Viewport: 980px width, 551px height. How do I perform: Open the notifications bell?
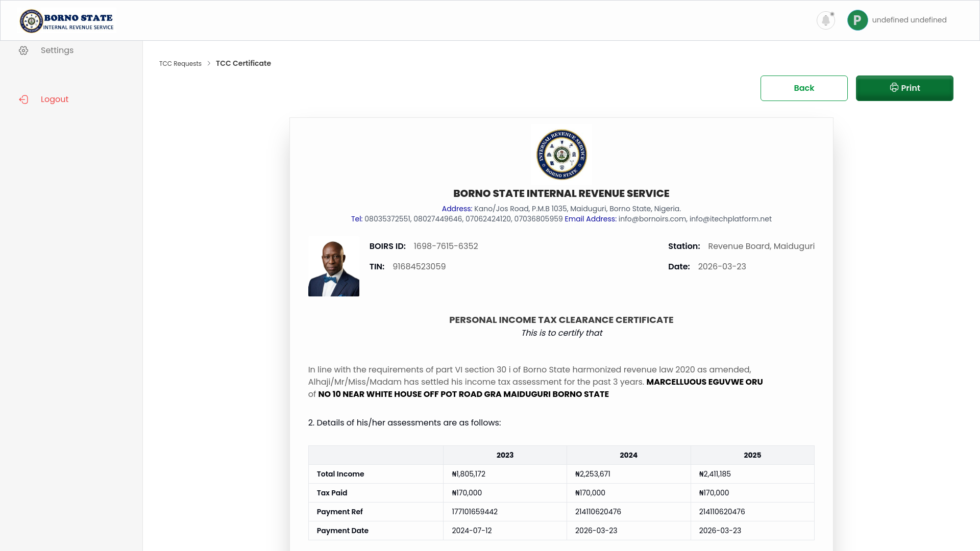(x=825, y=20)
